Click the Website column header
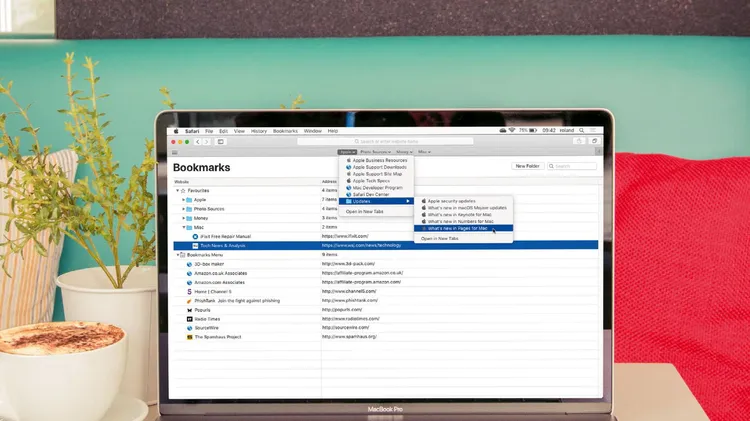 [181, 182]
